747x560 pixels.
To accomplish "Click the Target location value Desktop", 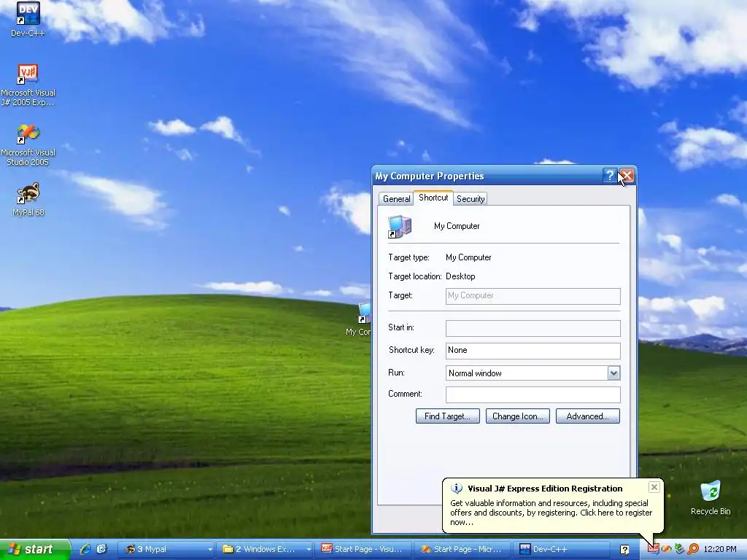I will (460, 276).
